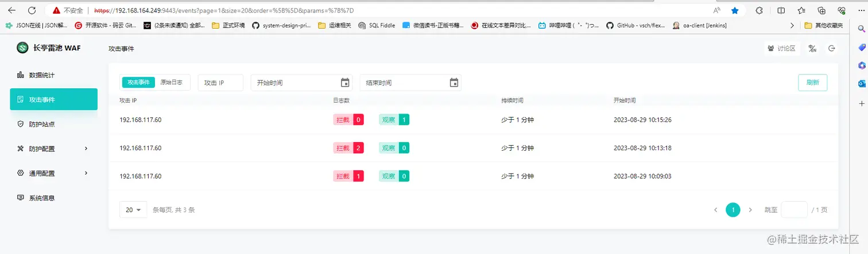Click the 系统信息 monitor icon
The image size is (868, 254).
click(21, 198)
